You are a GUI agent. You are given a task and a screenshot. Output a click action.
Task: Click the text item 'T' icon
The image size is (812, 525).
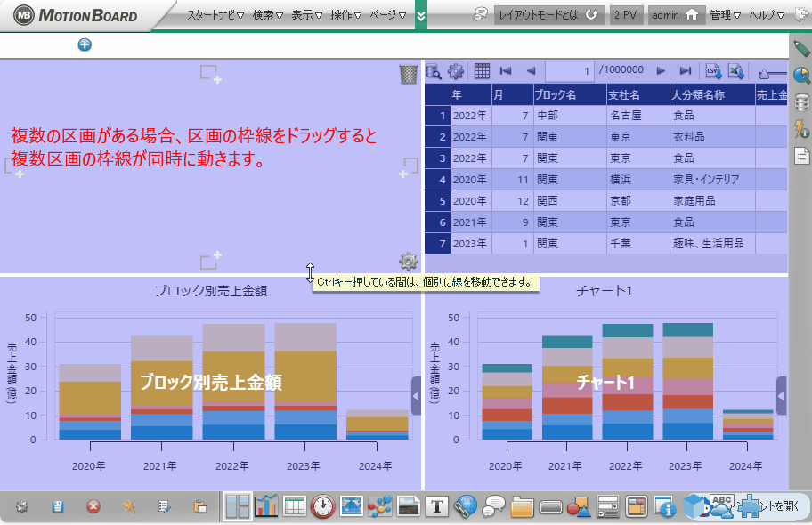[436, 506]
